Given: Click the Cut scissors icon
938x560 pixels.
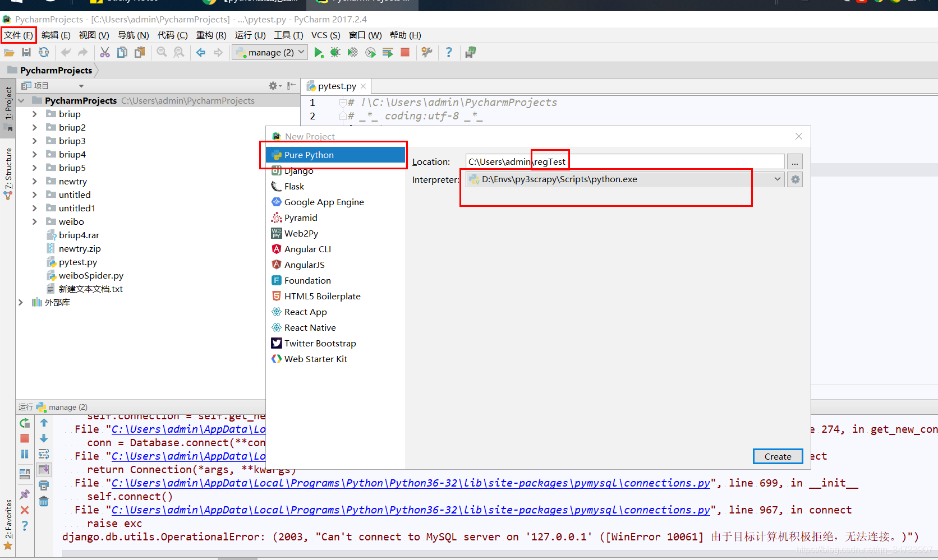Looking at the screenshot, I should point(105,52).
